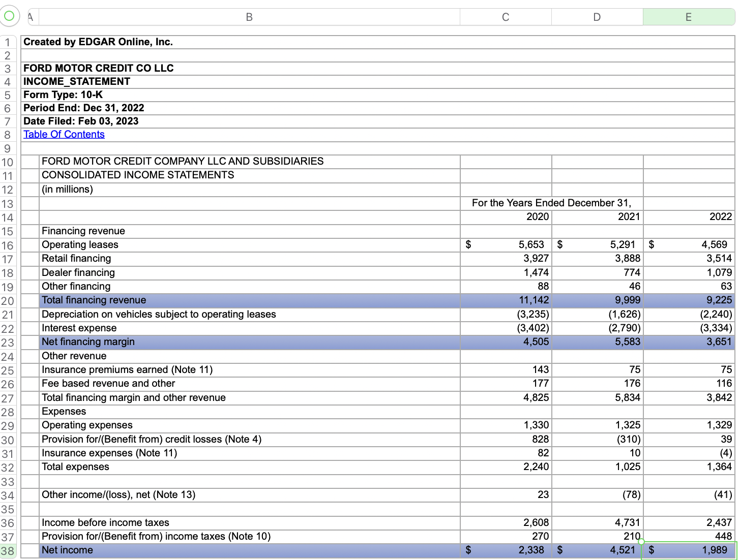This screenshot has height=560, width=740.
Task: Select column E header
Action: (689, 16)
